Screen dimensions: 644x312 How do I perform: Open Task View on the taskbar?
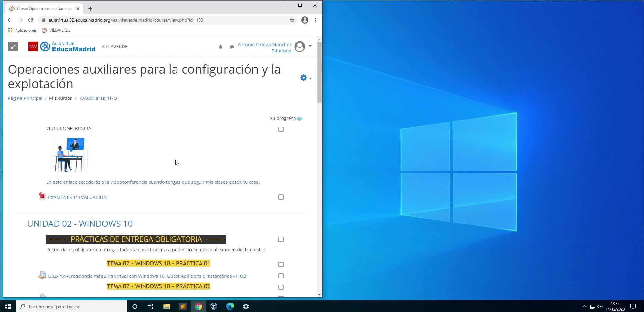[150, 306]
